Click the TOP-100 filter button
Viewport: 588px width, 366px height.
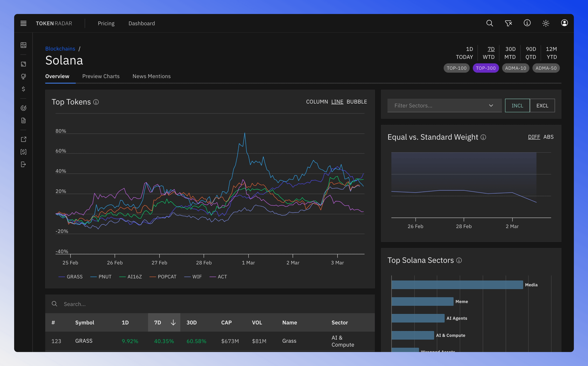[457, 68]
